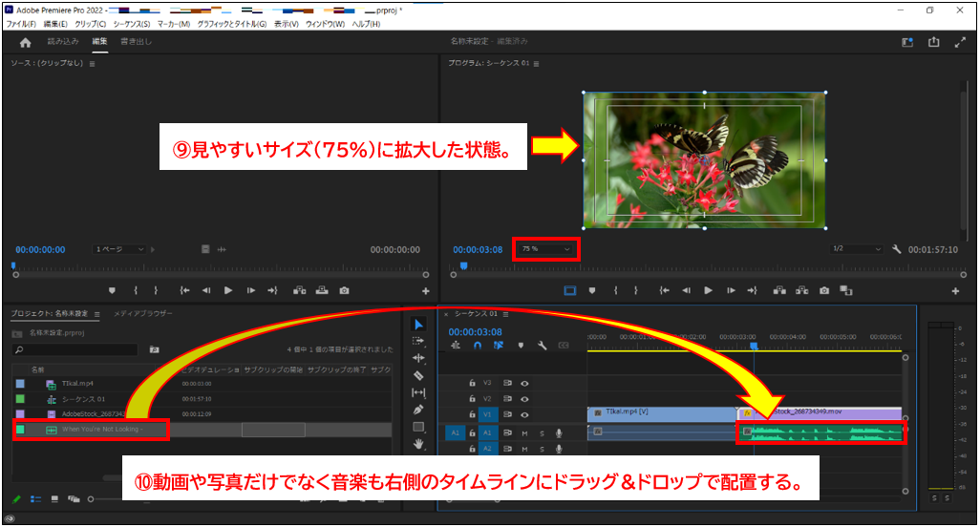The width and height of the screenshot is (980, 527).
Task: Play the Program Monitor video
Action: (708, 290)
